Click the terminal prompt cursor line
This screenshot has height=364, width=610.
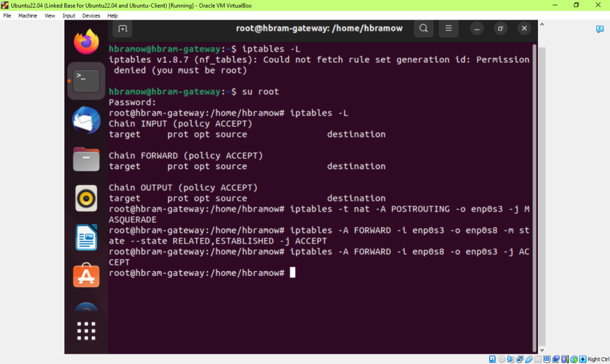tap(203, 273)
